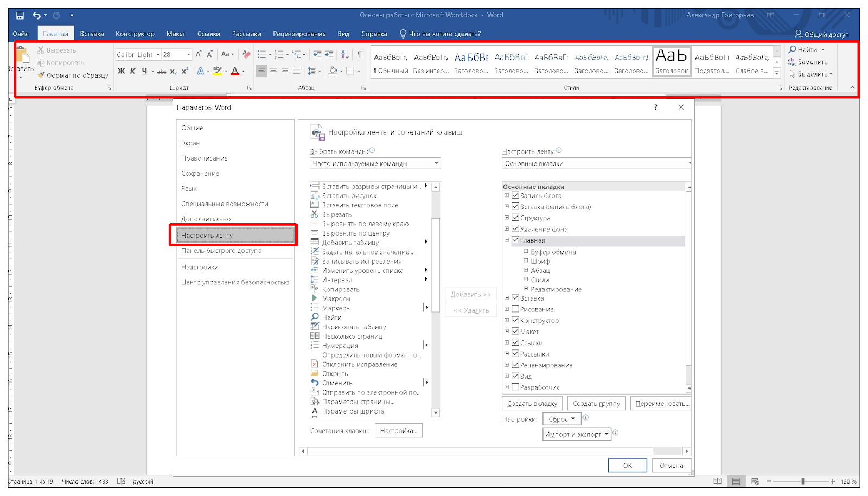Click the Italic formatting icon
The image size is (868, 496).
pos(132,71)
